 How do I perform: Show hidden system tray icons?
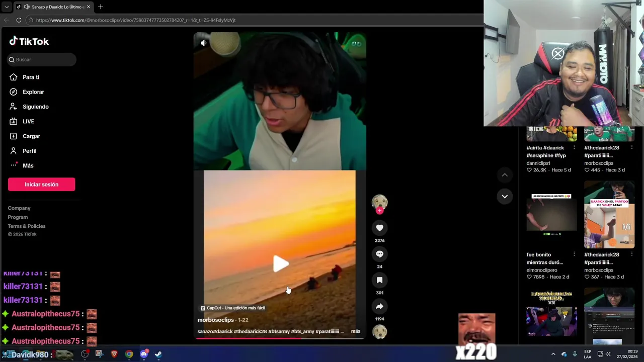(553, 354)
